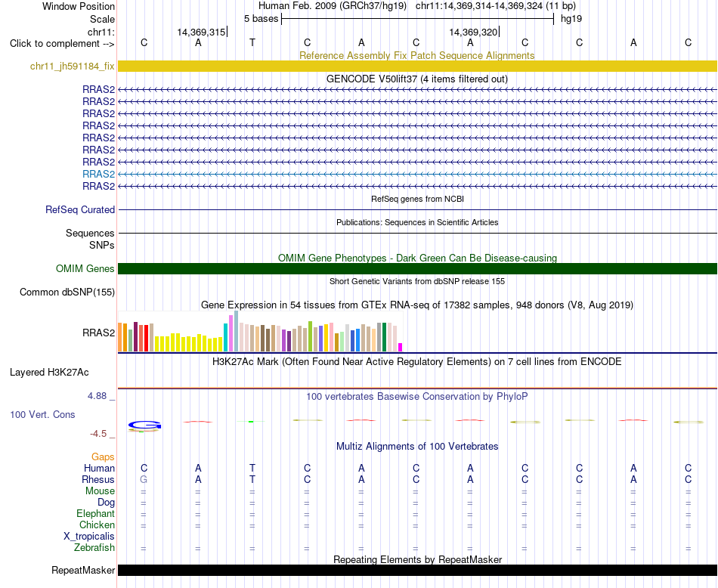Click the H3K27Ac Mark track title

[x=416, y=362]
